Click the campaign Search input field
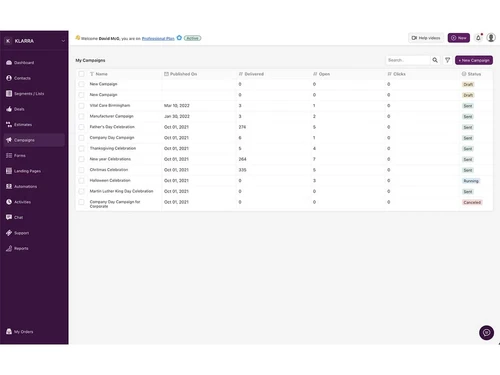The width and height of the screenshot is (500, 375). click(408, 60)
